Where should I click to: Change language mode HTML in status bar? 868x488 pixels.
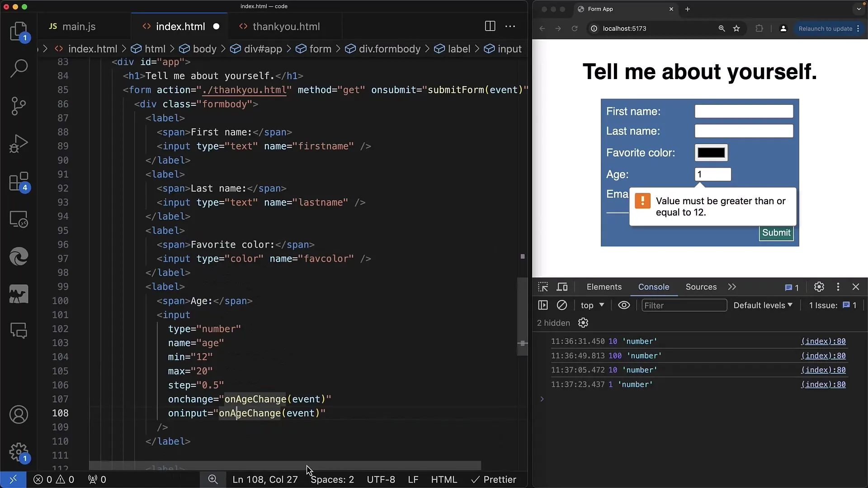444,479
